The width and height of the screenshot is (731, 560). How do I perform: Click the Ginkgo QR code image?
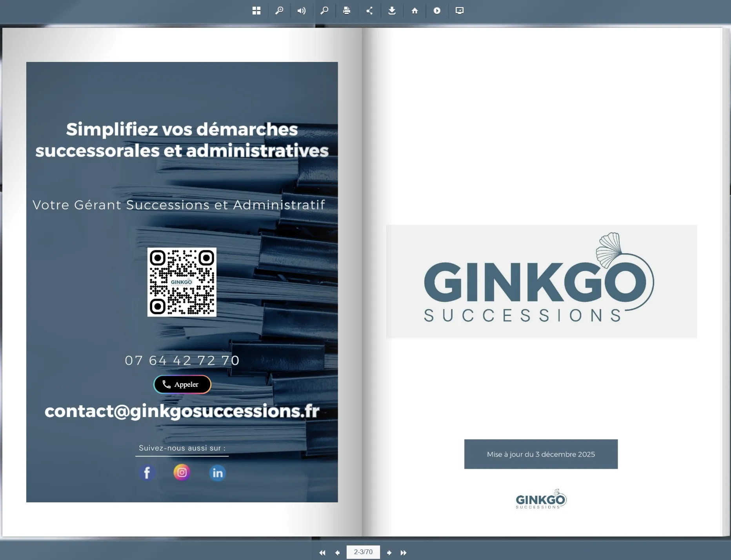coord(182,282)
